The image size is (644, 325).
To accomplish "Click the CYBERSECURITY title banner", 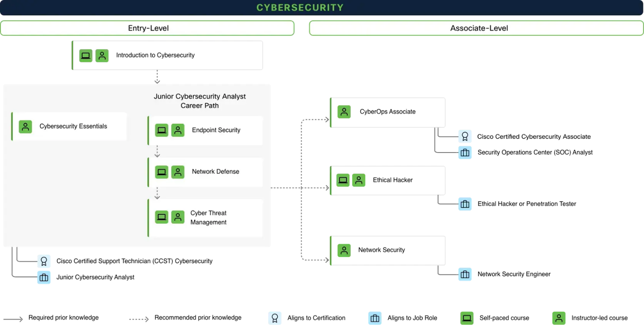I will [x=300, y=7].
